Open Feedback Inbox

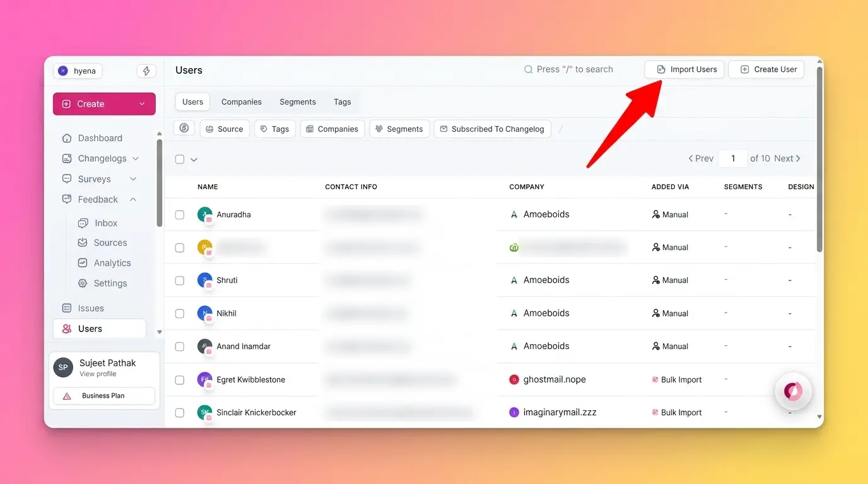pyautogui.click(x=106, y=223)
